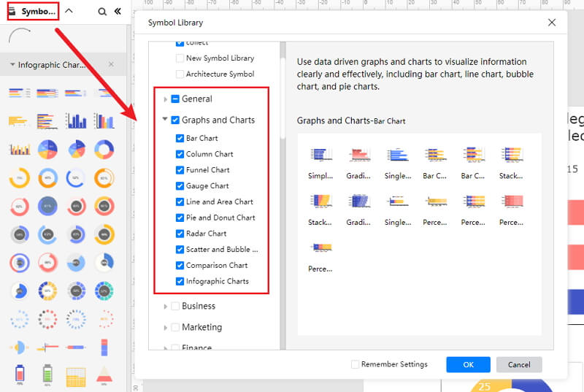Expand the Symbols panel caret arrow

(x=69, y=11)
